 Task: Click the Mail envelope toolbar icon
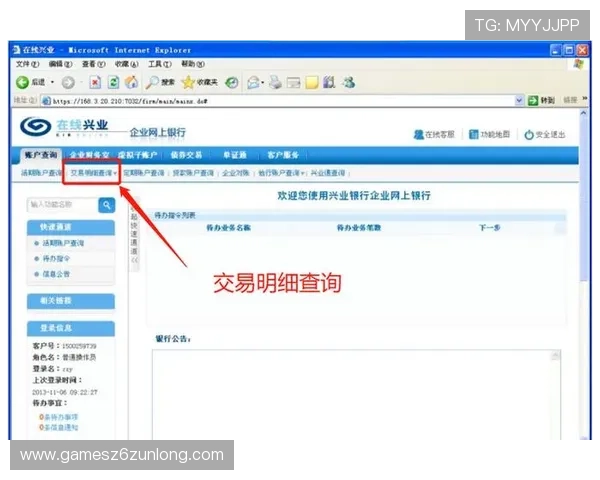[x=253, y=82]
